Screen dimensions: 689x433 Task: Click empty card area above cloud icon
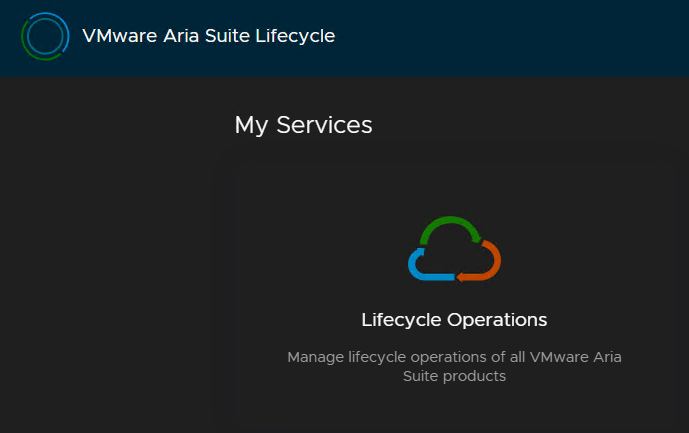454,189
